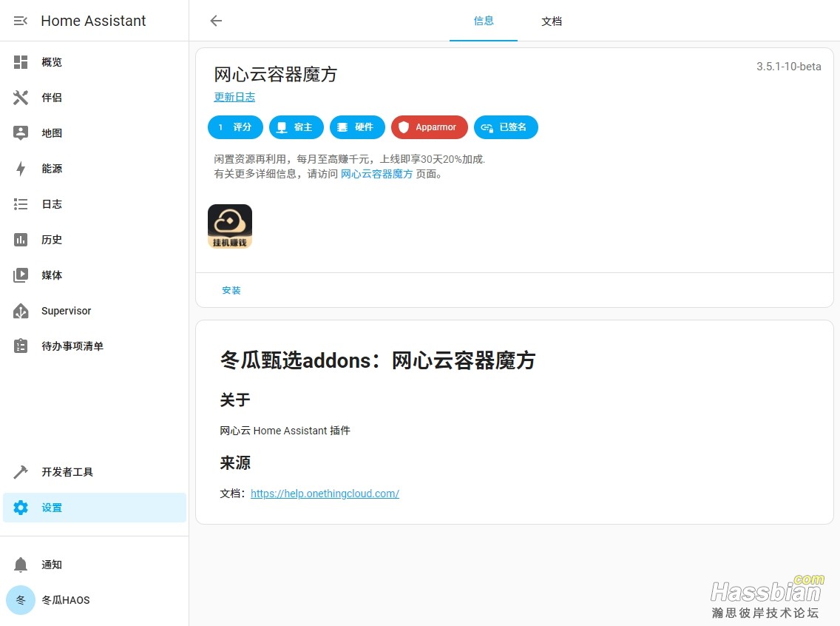
Task: Click the 网心云 add-on logo image
Action: coord(230,226)
